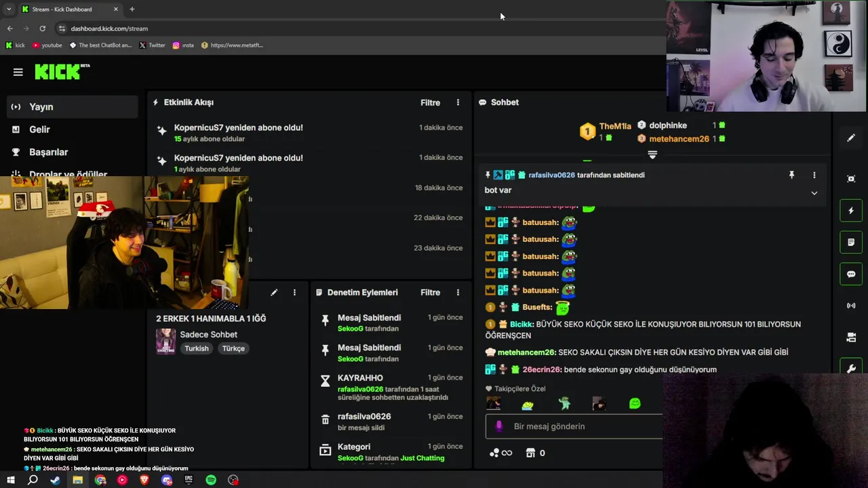Pick the green smiley blob emote

[x=635, y=403]
